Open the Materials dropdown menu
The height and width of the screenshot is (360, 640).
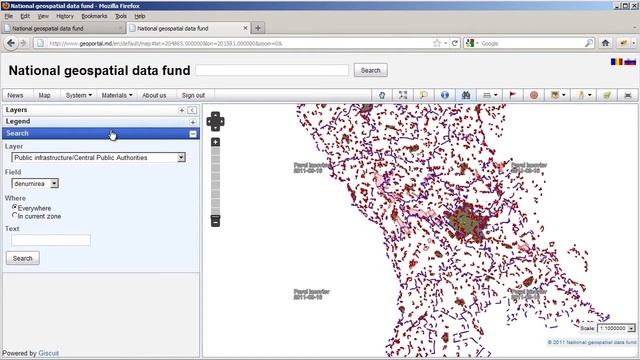tap(117, 95)
